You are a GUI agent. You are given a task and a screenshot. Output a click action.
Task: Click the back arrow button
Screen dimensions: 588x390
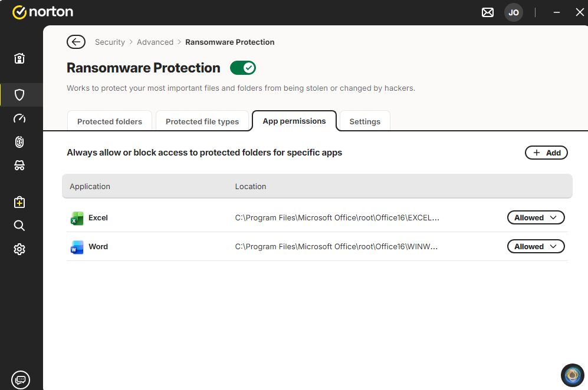pyautogui.click(x=76, y=42)
